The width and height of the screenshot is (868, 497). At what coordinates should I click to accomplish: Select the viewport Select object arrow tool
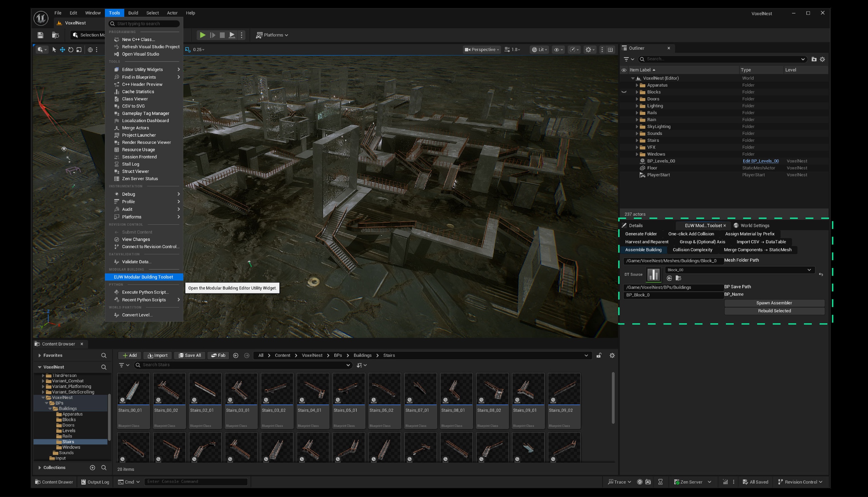click(x=54, y=50)
